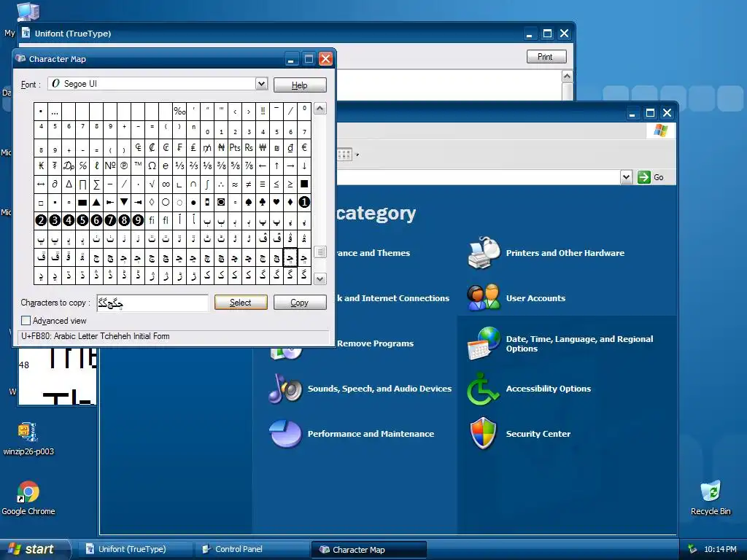The image size is (747, 560).
Task: Select the trademark symbol character
Action: (138, 166)
